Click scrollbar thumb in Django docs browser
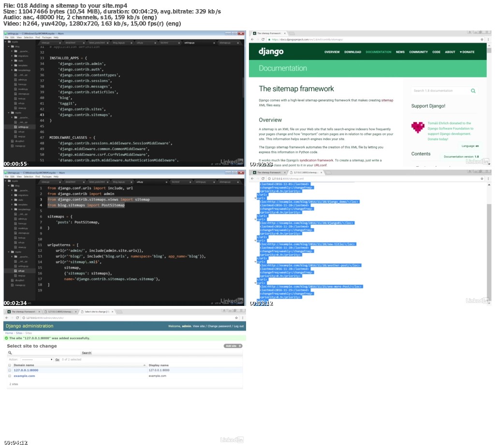The width and height of the screenshot is (495, 448). (x=489, y=50)
